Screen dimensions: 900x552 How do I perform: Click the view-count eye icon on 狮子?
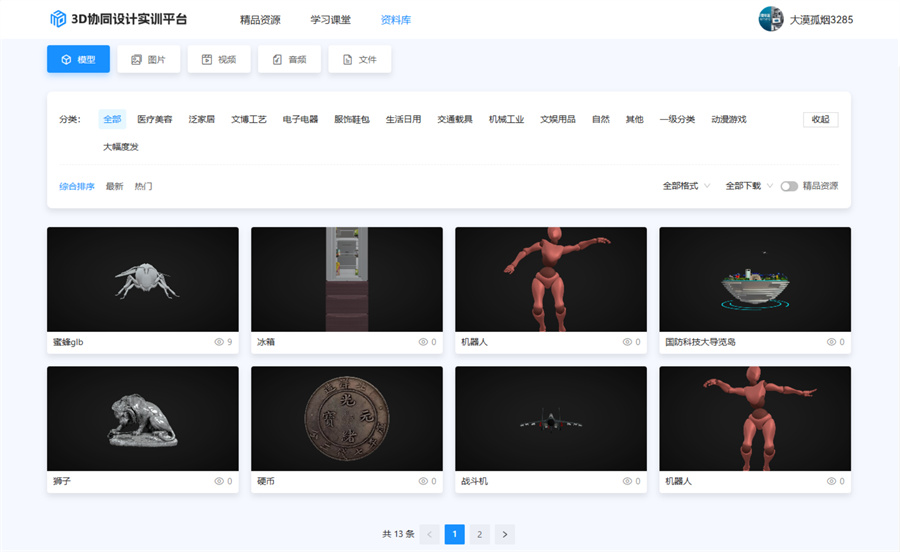(x=219, y=481)
